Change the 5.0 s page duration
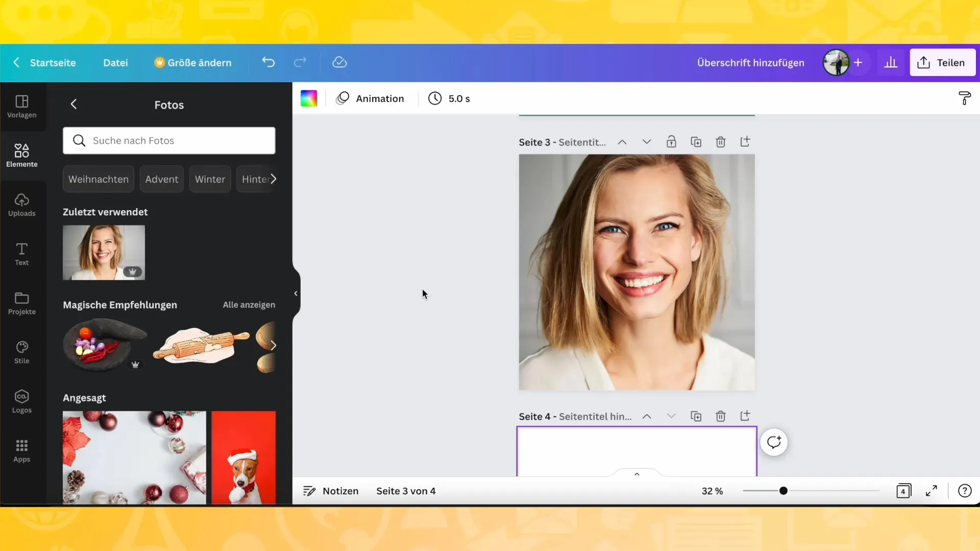 coord(449,98)
